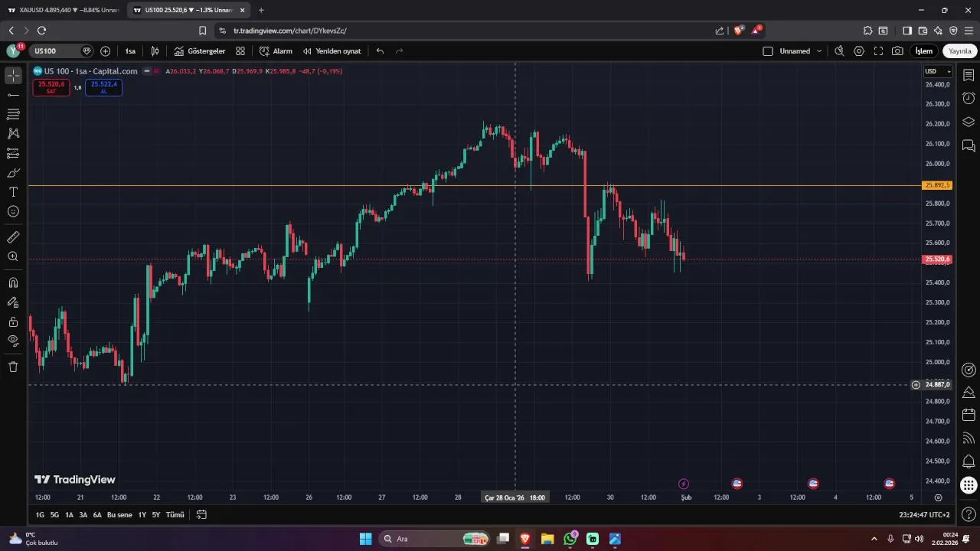The width and height of the screenshot is (980, 551).
Task: Click the layout setup square icon
Action: click(768, 51)
